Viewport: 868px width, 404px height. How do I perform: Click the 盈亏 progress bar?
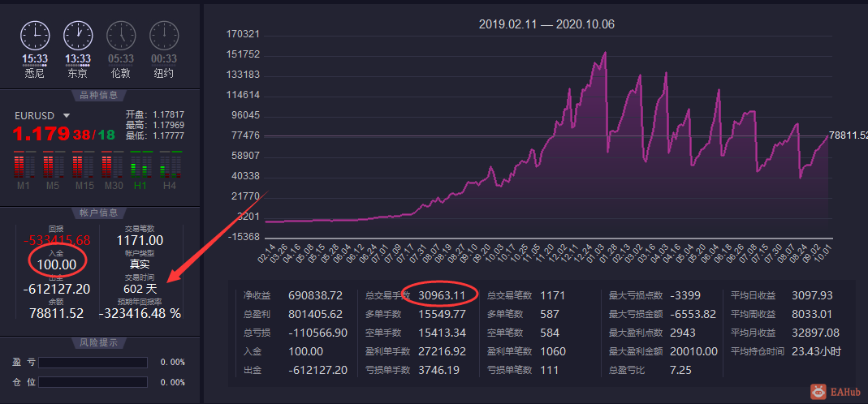[93, 363]
